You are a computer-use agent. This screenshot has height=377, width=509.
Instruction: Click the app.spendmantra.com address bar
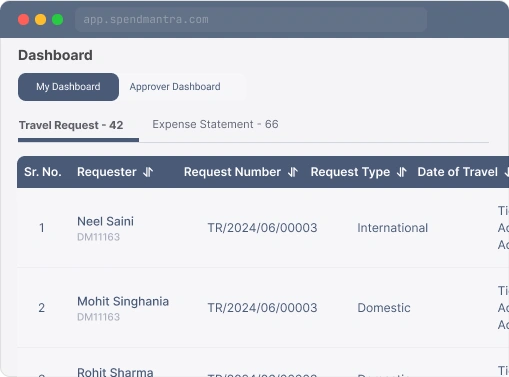(251, 19)
